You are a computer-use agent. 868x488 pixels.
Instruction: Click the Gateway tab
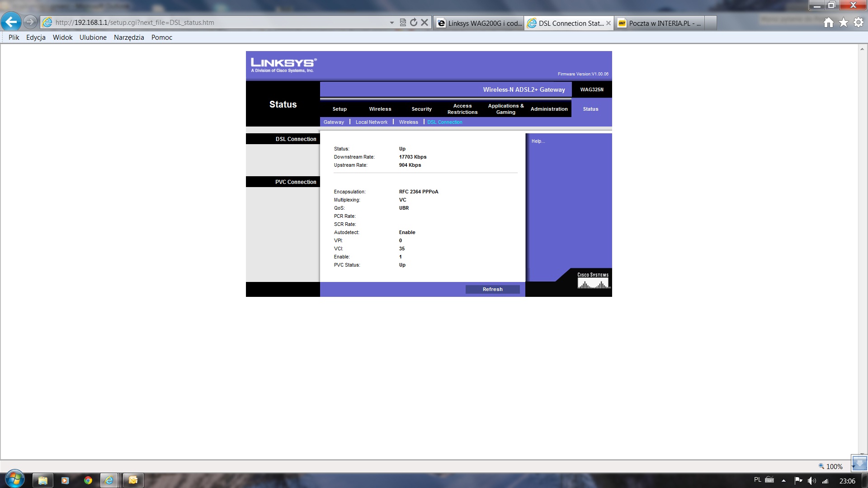pyautogui.click(x=334, y=122)
